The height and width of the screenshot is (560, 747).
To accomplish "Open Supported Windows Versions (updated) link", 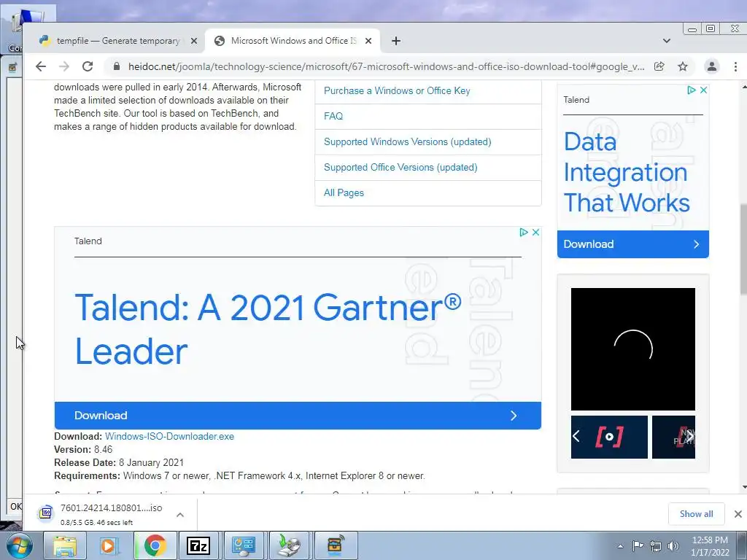I will (x=407, y=142).
